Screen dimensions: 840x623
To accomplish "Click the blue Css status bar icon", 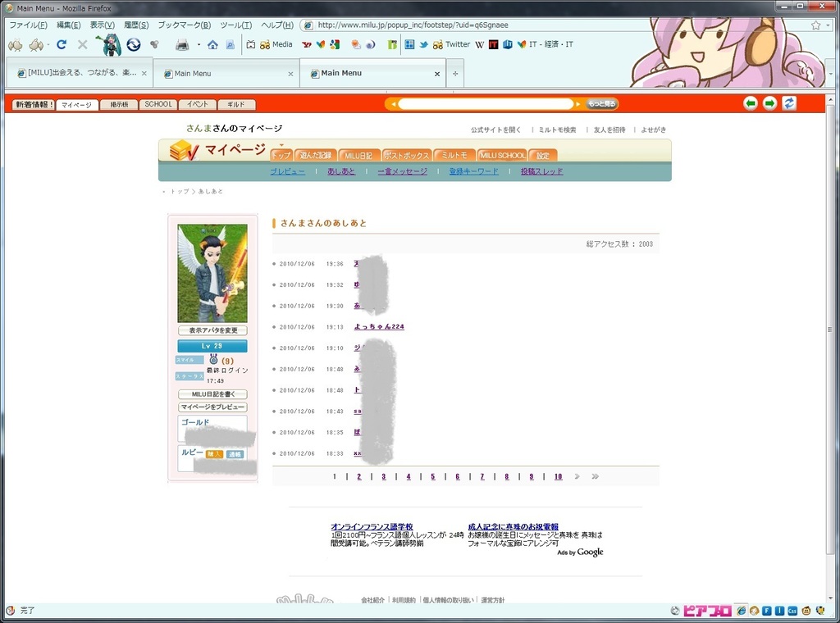I will coord(792,610).
